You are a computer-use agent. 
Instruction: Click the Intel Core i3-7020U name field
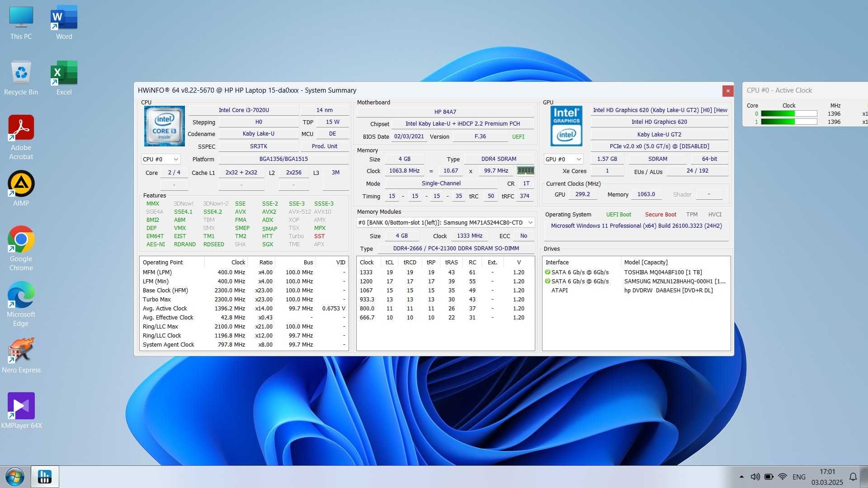click(244, 110)
